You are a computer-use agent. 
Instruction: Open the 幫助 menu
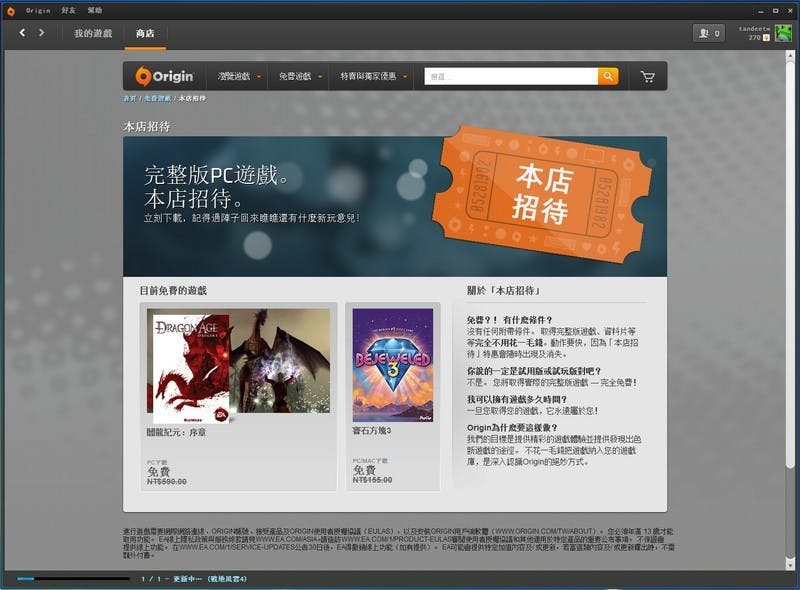tap(94, 10)
